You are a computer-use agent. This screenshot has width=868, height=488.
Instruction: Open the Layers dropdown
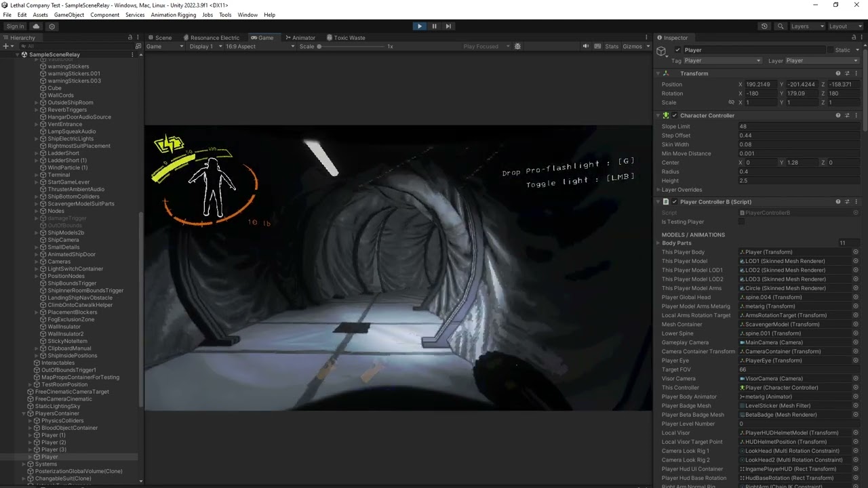tap(807, 26)
